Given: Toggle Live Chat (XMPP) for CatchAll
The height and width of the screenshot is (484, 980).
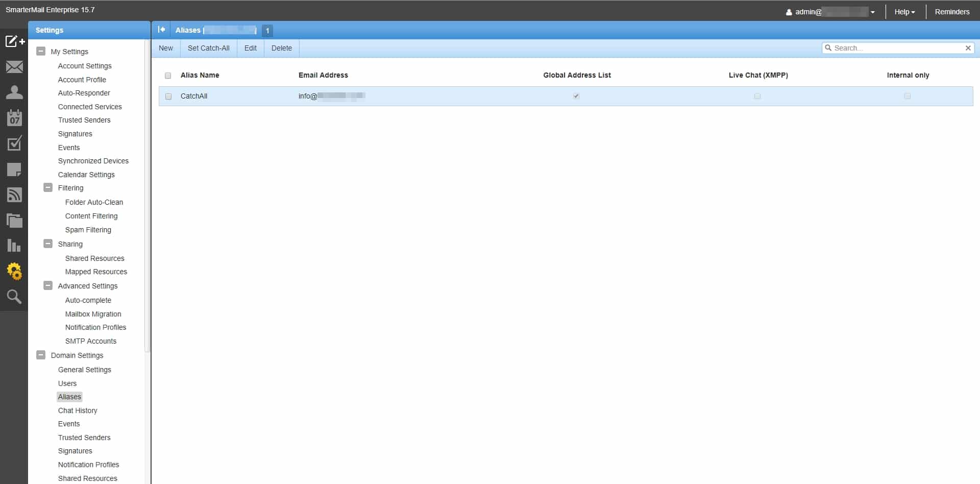Looking at the screenshot, I should 757,96.
